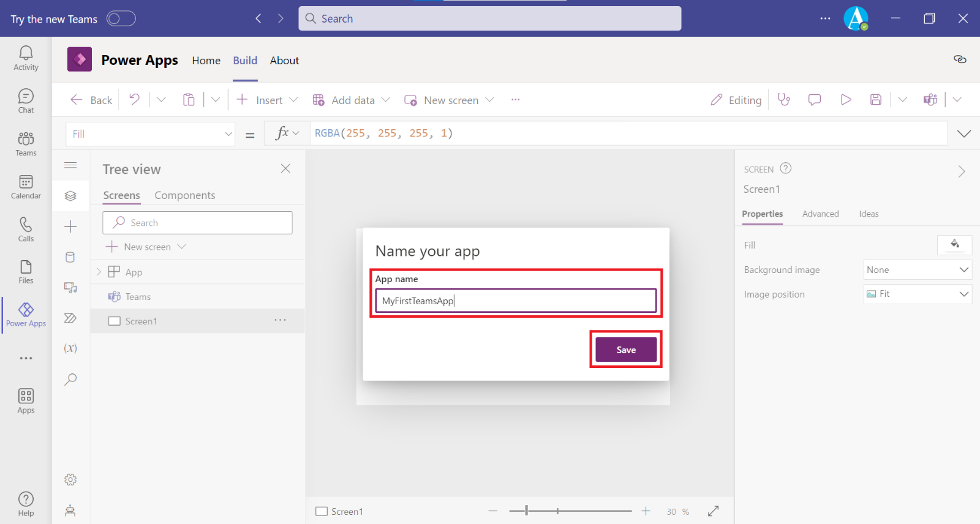Switch to the Advanced tab
This screenshot has width=980, height=524.
(820, 214)
